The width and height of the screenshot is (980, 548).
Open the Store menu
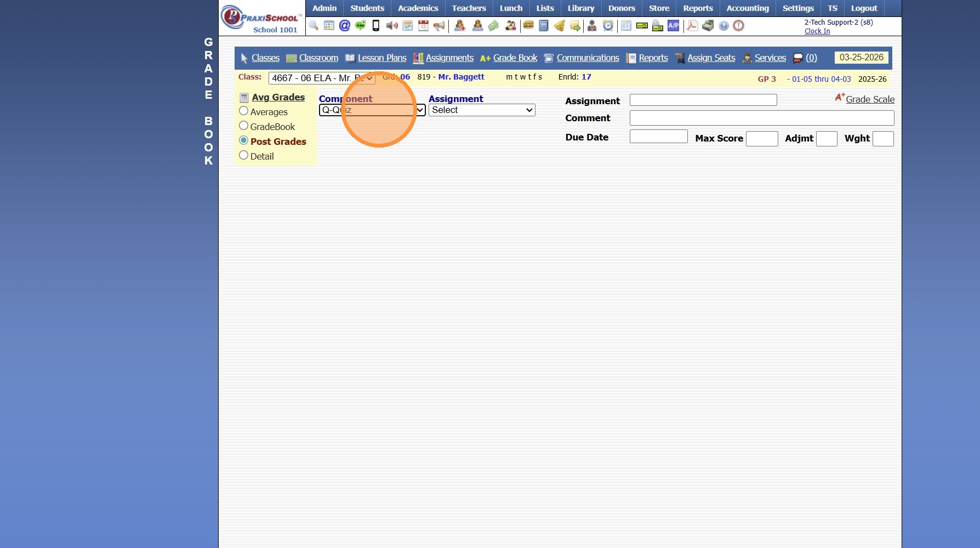659,8
